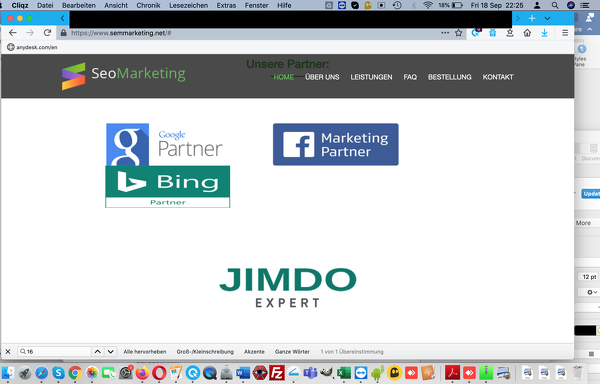Select the black color swatch in the side panel

585,330
